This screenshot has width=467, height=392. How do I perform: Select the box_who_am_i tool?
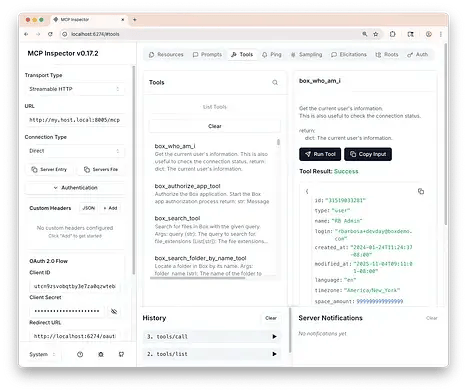[213, 157]
